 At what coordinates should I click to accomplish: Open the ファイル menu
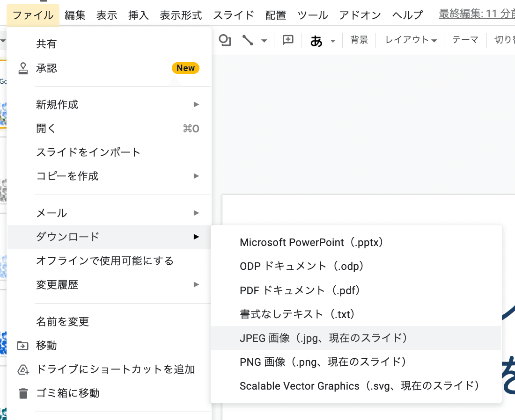[x=33, y=15]
